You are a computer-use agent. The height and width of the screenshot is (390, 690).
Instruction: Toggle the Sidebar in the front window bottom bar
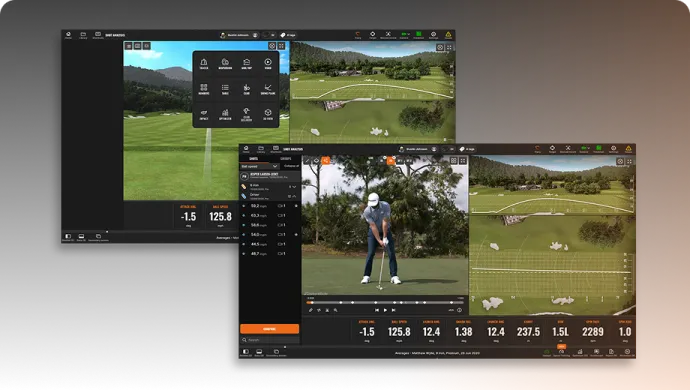pos(246,353)
